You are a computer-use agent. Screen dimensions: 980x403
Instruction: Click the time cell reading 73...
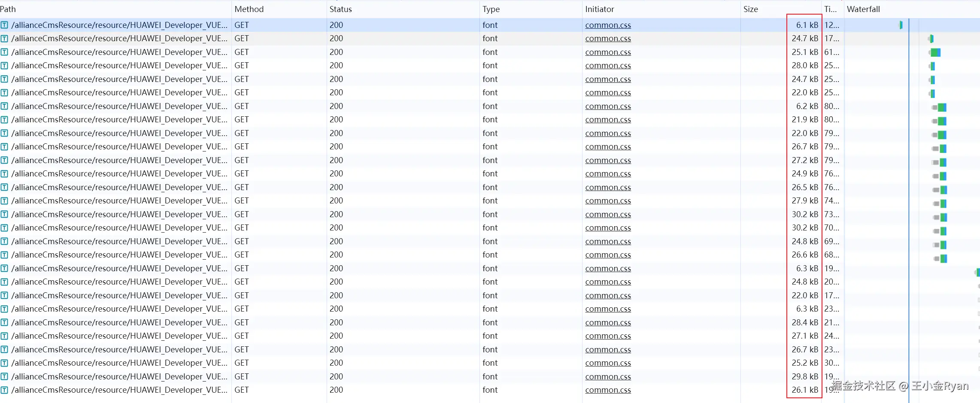click(x=831, y=214)
